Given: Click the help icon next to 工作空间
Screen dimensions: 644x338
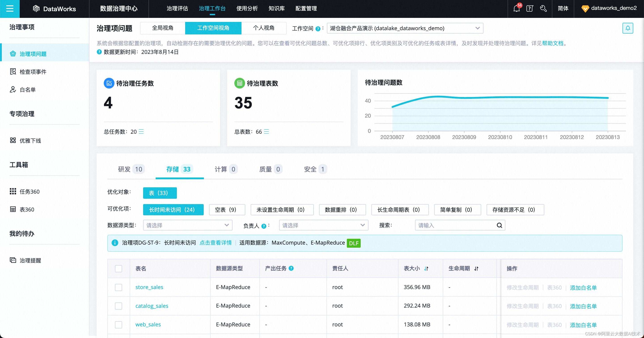Looking at the screenshot, I should click(x=318, y=29).
